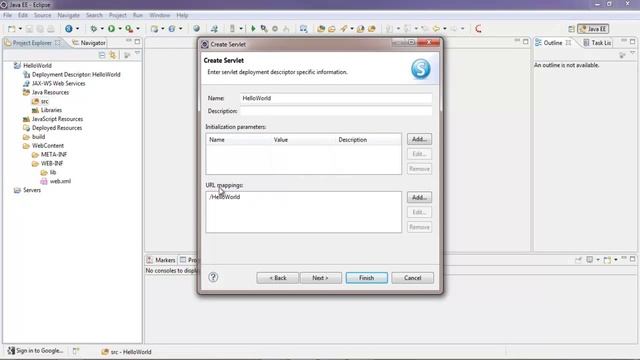Image resolution: width=640 pixels, height=360 pixels.
Task: Click the red C icon in toolbar
Action: [478, 29]
